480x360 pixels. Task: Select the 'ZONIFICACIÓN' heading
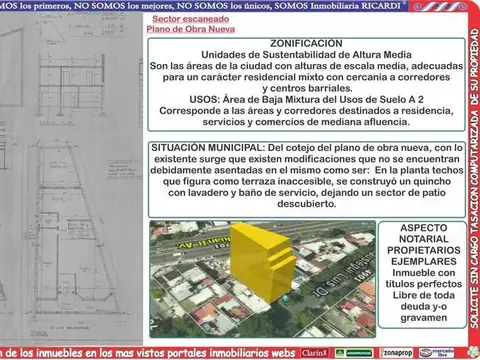306,44
